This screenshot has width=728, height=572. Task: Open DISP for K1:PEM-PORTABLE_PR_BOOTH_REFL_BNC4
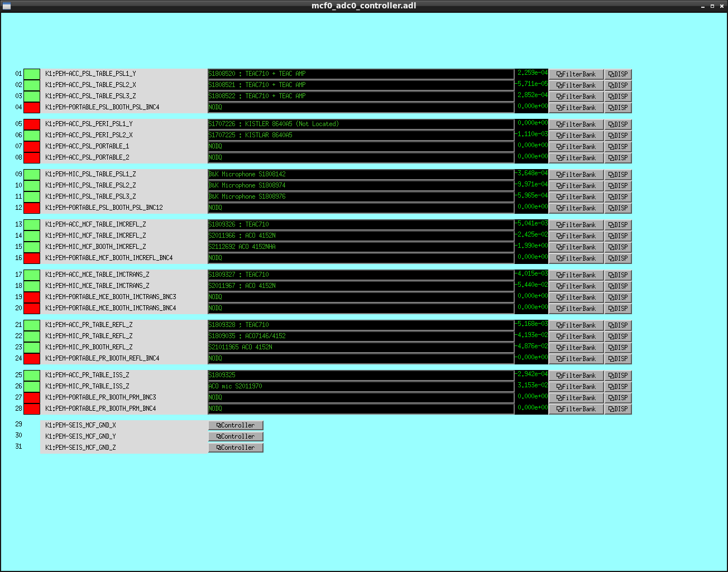click(x=618, y=359)
